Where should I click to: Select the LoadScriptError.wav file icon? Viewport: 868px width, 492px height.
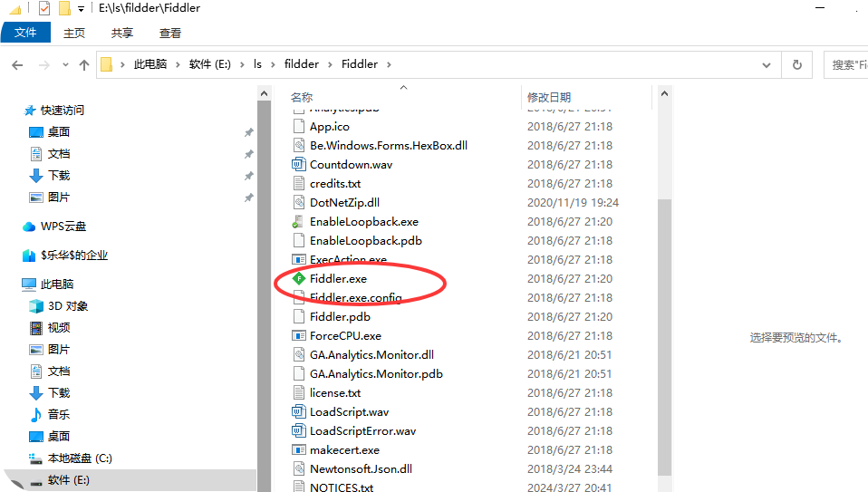coord(299,430)
